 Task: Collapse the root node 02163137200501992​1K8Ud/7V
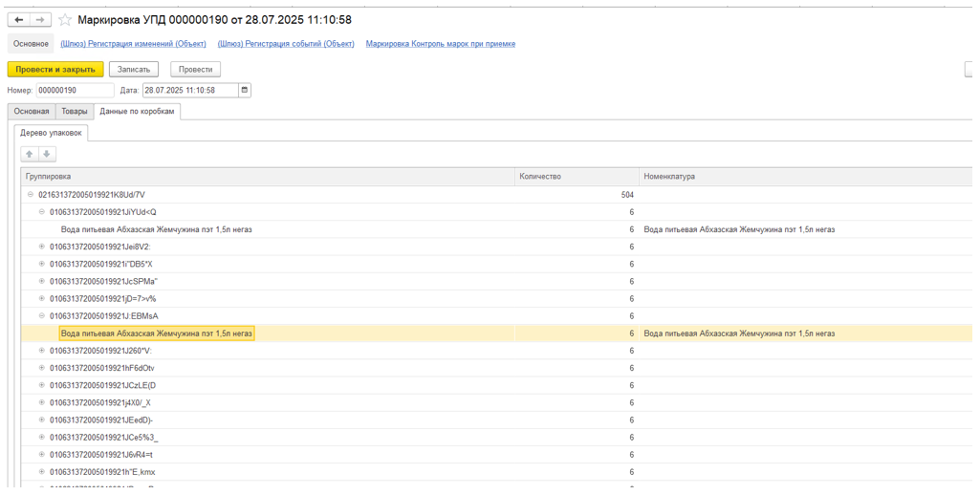(x=31, y=195)
